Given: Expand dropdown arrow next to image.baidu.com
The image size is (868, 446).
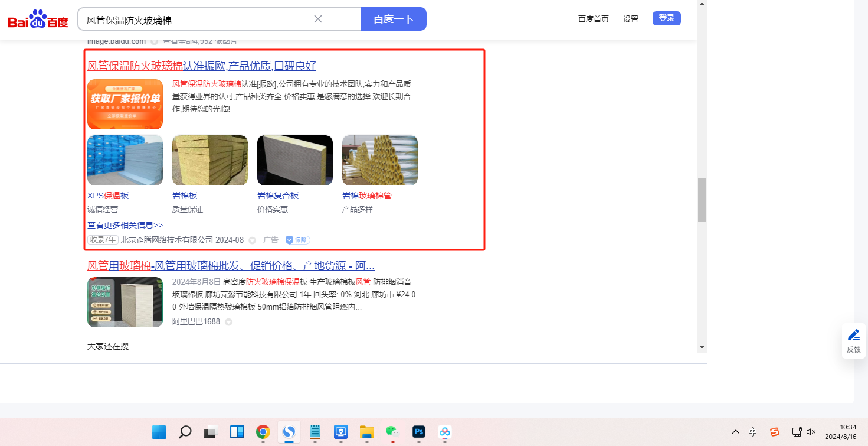Looking at the screenshot, I should (154, 41).
